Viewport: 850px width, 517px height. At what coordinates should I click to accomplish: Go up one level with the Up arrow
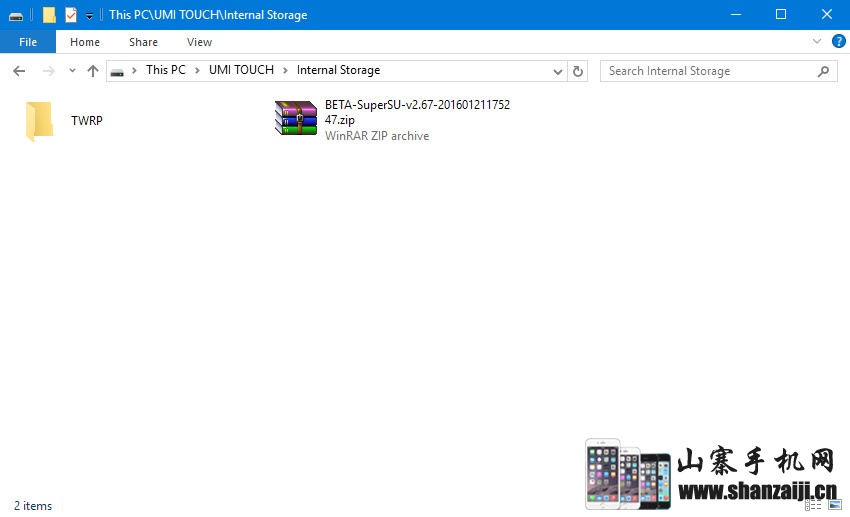pyautogui.click(x=93, y=71)
